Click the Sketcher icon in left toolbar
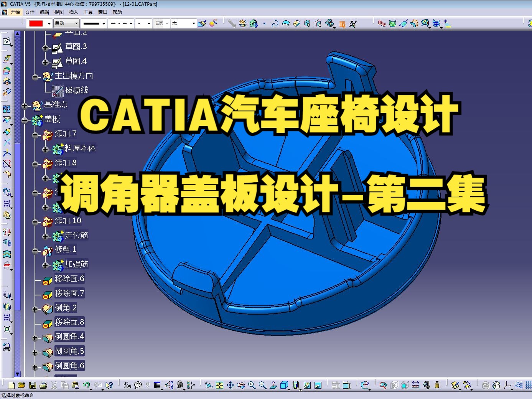The image size is (532, 399). [x=7, y=41]
